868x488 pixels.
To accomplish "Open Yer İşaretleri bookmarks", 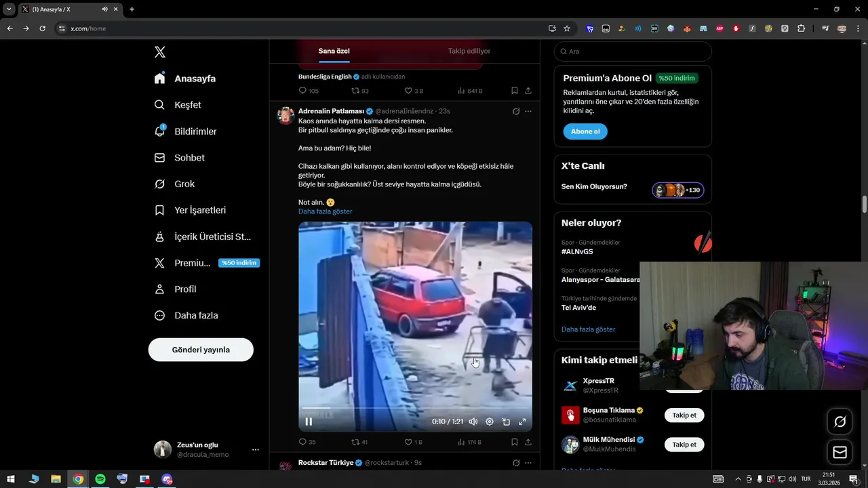I will coord(190,210).
